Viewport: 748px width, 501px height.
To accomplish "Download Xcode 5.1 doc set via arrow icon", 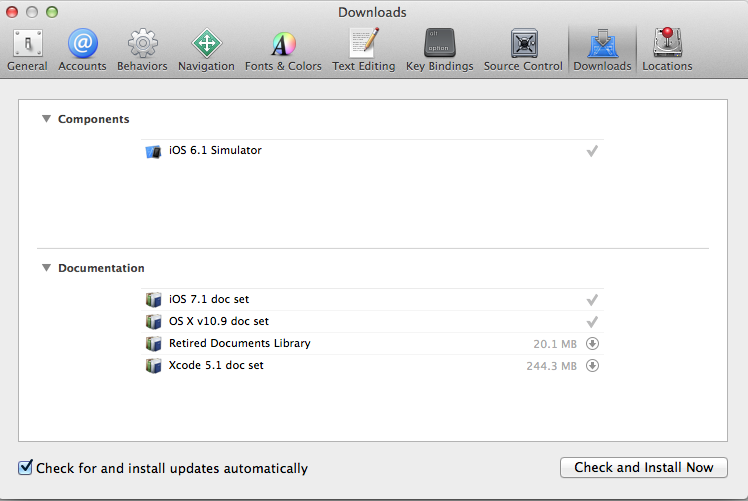I will pos(592,365).
